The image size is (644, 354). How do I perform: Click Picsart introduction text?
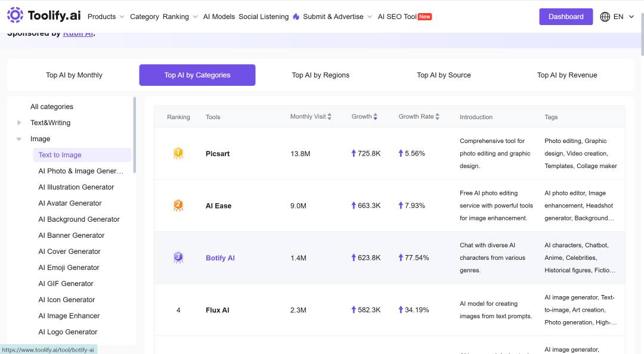(x=495, y=153)
